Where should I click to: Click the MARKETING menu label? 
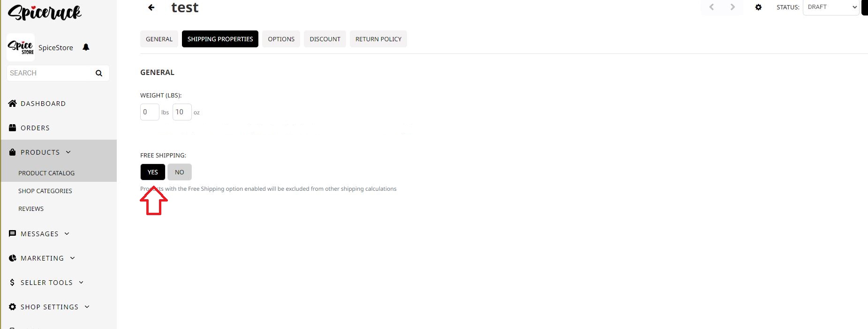point(42,258)
